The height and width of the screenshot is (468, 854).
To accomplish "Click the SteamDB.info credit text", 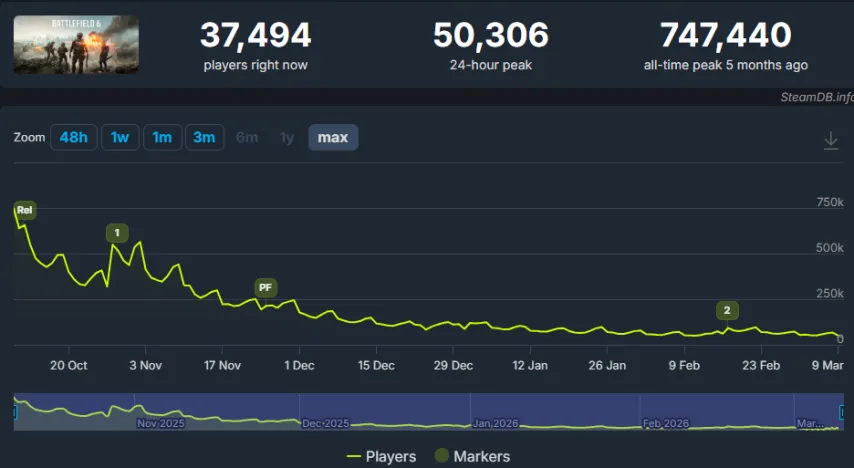I will (x=816, y=97).
